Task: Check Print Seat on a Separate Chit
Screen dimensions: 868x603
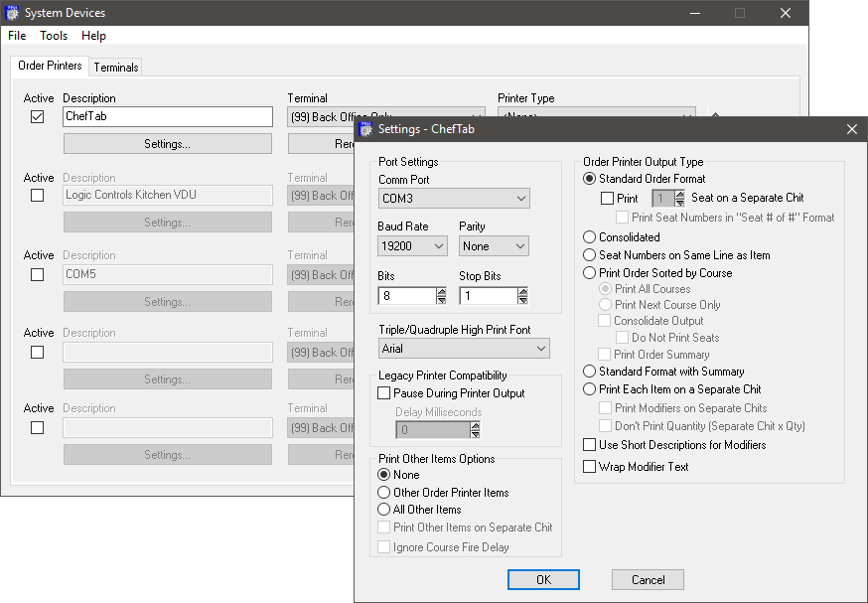Action: point(607,198)
